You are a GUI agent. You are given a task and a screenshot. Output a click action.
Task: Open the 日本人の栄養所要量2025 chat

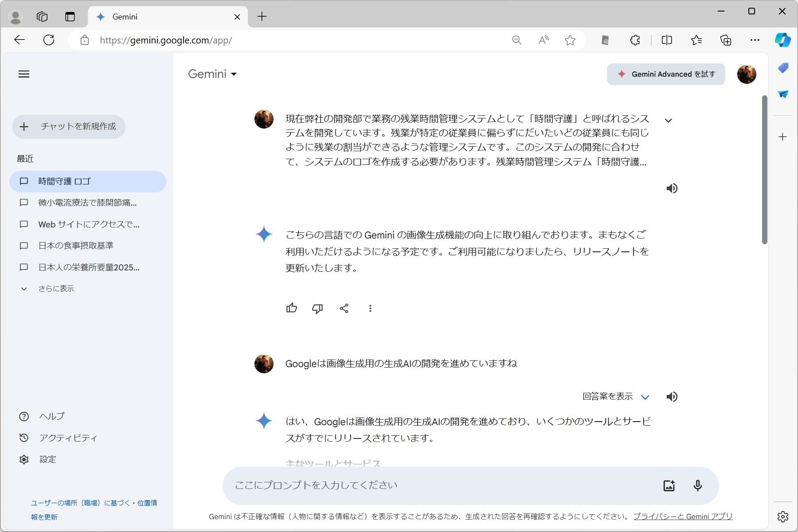(88, 267)
